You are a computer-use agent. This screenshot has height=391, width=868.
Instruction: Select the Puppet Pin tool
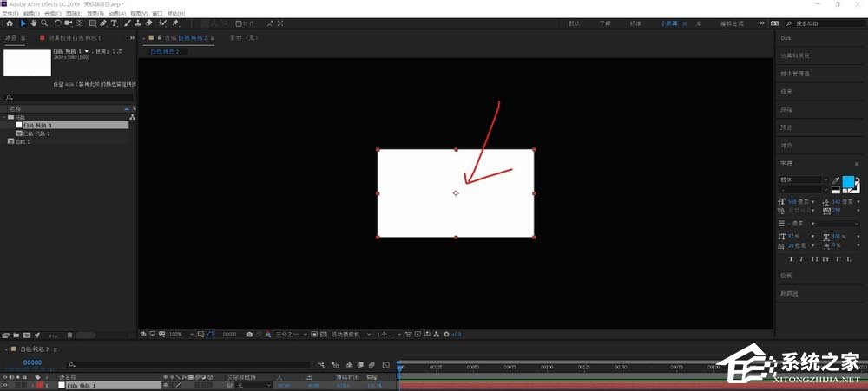[175, 23]
